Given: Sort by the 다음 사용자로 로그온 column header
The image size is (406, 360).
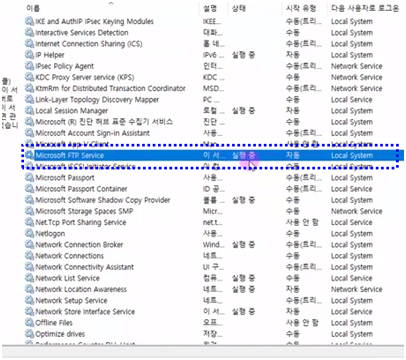Looking at the screenshot, I should point(365,9).
